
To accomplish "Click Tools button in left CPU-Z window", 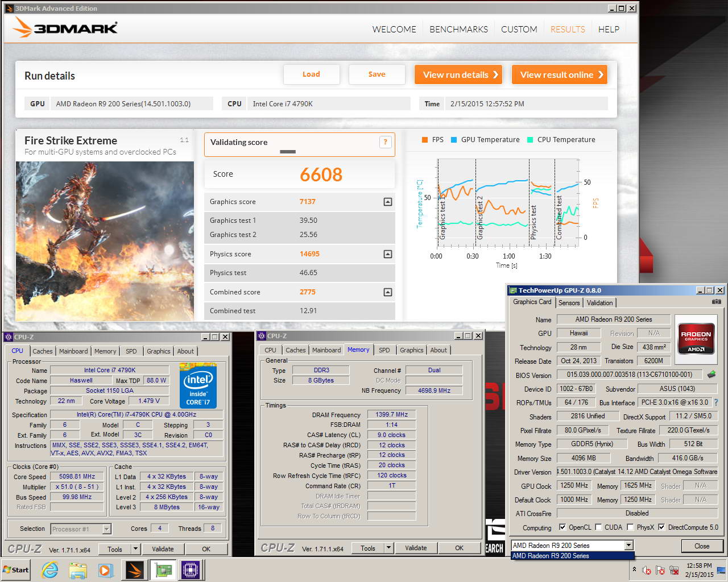I will coord(115,549).
